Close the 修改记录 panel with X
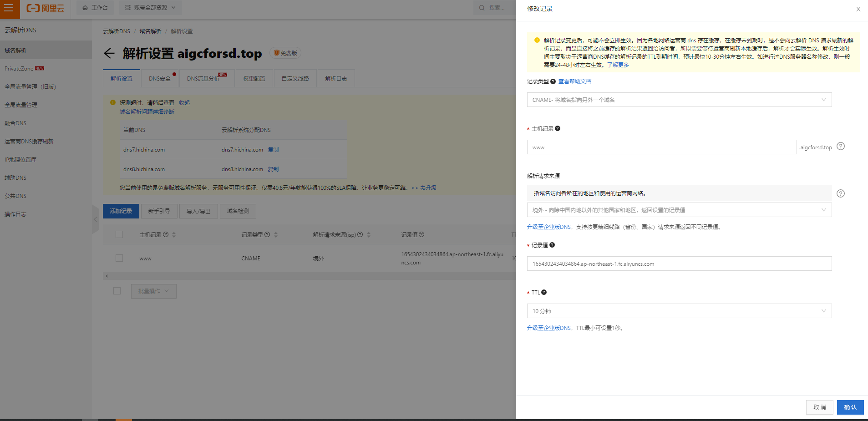Screen dimensions: 868x421 pos(858,9)
